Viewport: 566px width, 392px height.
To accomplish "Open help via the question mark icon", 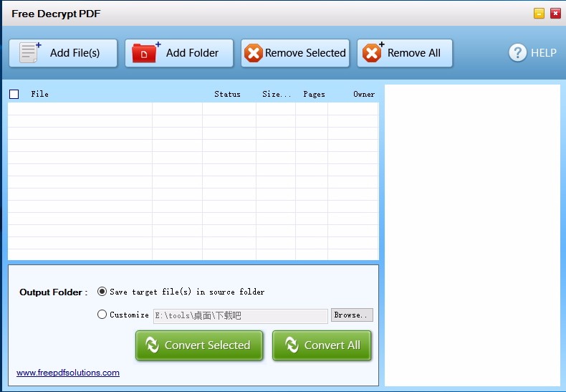I will coord(517,53).
